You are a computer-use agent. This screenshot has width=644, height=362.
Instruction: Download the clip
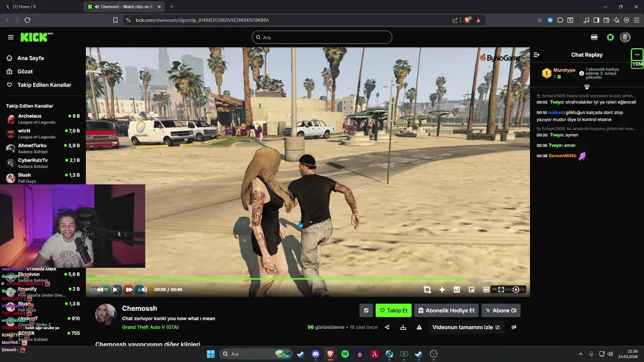pos(403,327)
